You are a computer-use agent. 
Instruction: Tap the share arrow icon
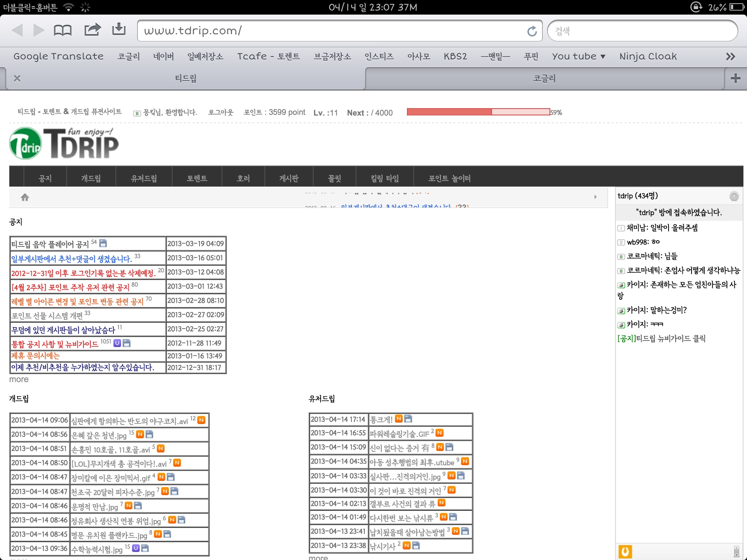click(92, 30)
